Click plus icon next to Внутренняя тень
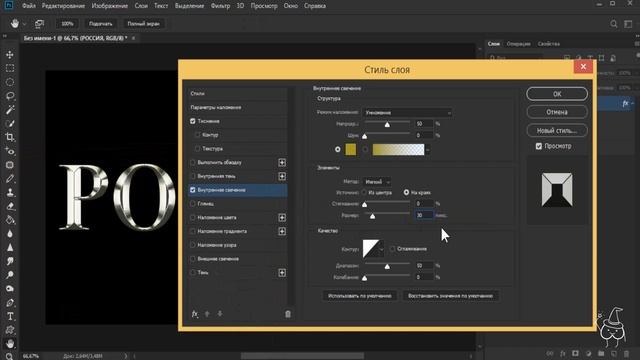 tap(282, 176)
